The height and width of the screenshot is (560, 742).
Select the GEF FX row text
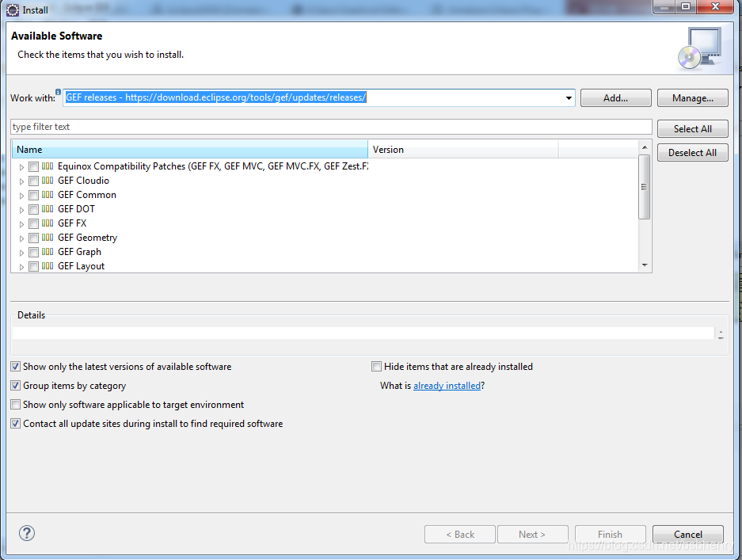click(72, 223)
